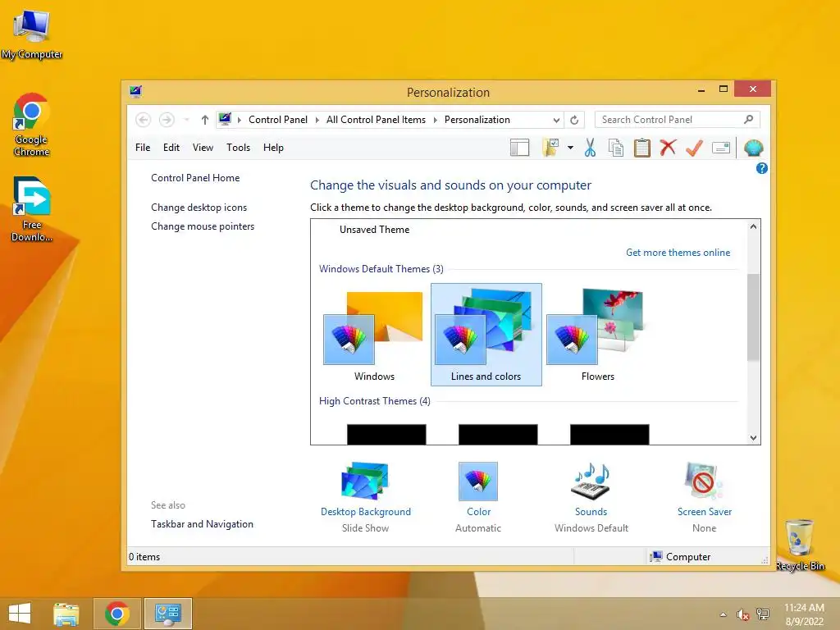Screen dimensions: 840x630
Task: Click the clipboard Paste toolbar icon
Action: pos(641,148)
